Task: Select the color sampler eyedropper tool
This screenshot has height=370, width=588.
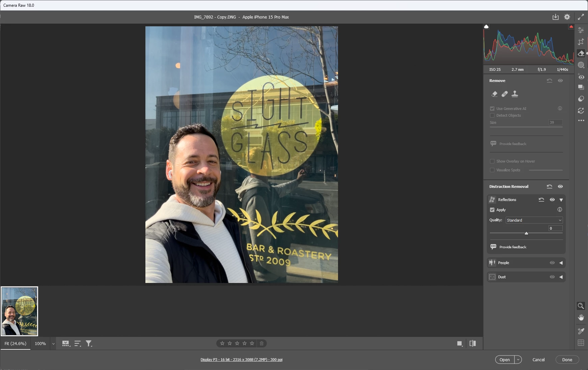Action: (581, 331)
